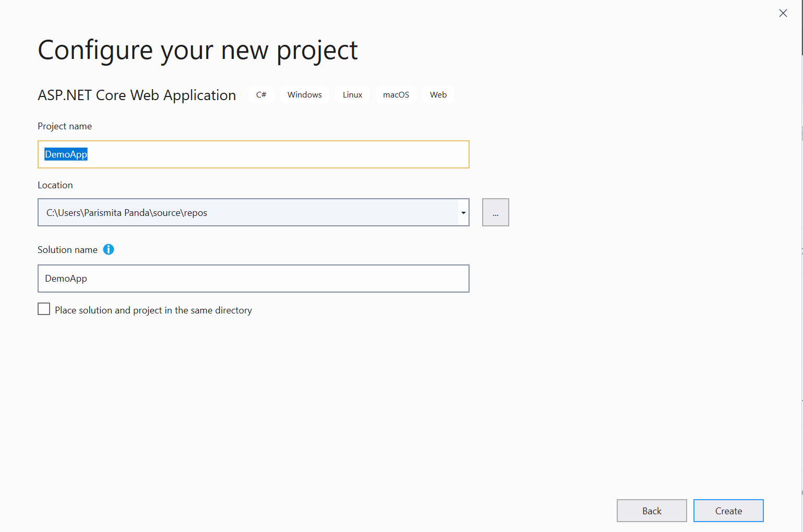Click the C# language tag
This screenshot has width=803, height=532.
point(261,94)
